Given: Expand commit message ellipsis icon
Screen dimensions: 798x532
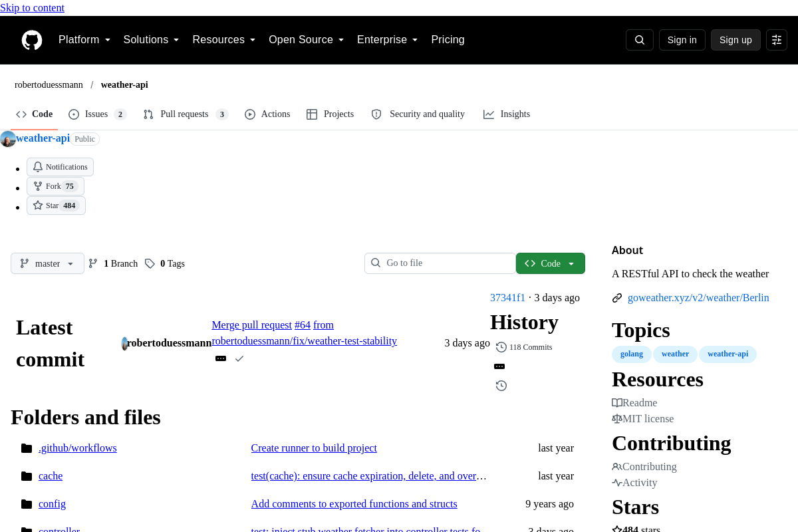Looking at the screenshot, I should click(221, 358).
